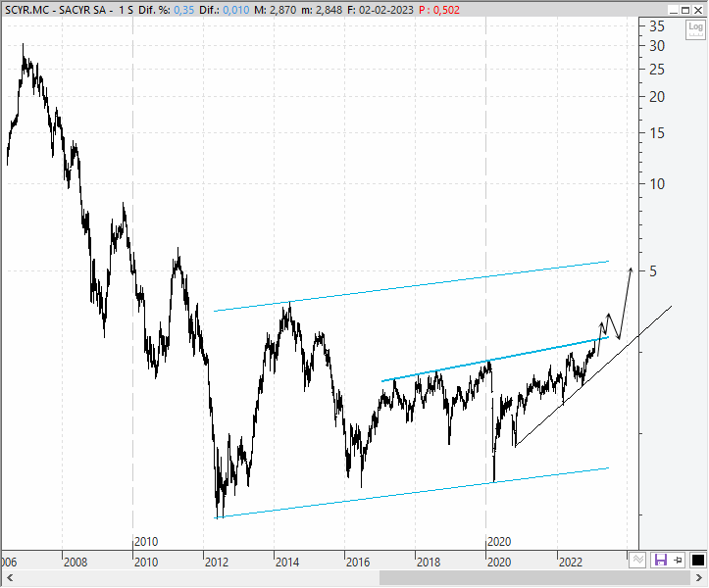Click the pin icon beside save
The width and height of the screenshot is (709, 588).
point(679,561)
